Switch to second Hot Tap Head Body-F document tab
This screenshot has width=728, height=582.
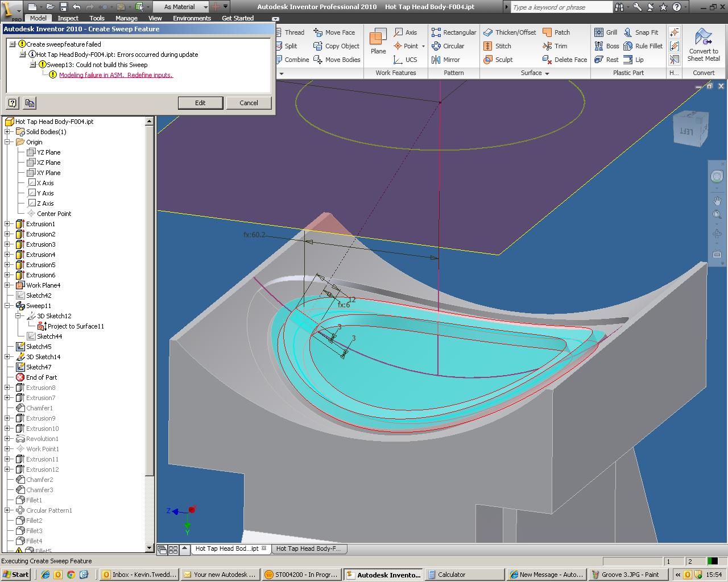click(308, 548)
